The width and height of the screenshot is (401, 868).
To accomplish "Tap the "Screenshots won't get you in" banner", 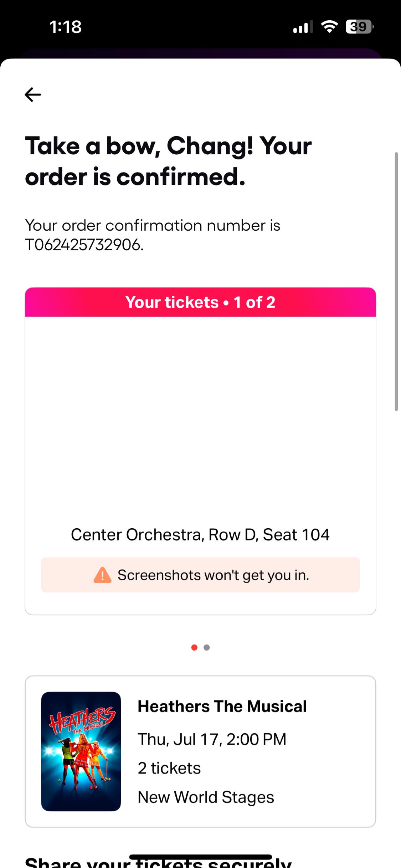I will 200,575.
